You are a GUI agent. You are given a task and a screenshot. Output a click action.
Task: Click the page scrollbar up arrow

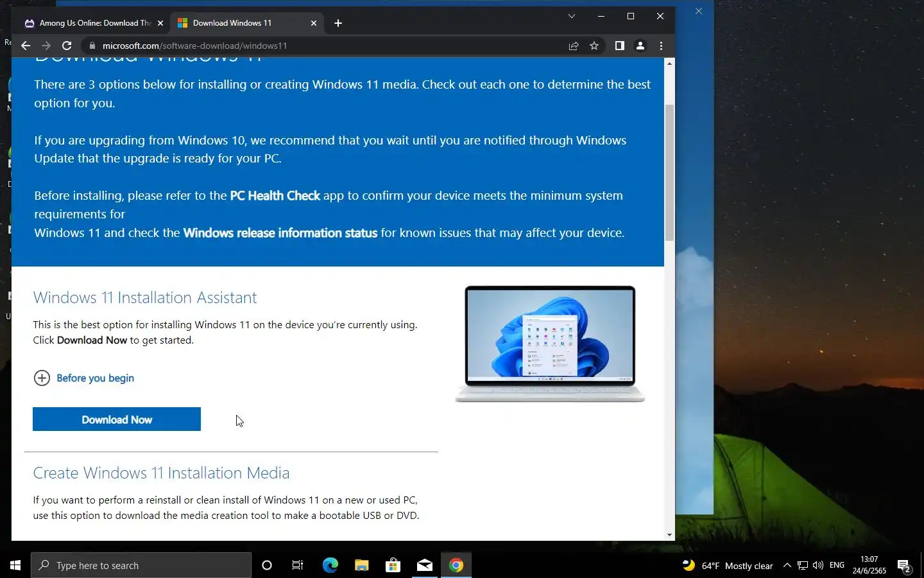tap(669, 63)
